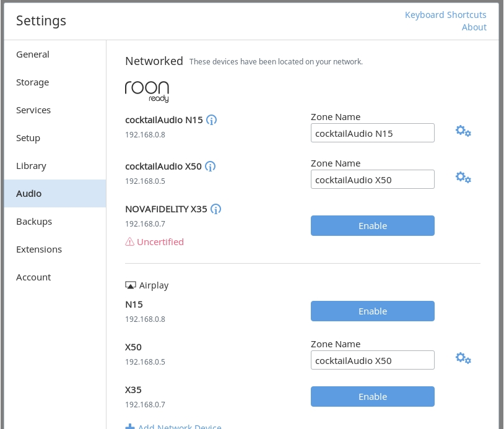Screen dimensions: 504x429
Task: Open Keyboard Shortcuts link
Action: tap(446, 15)
